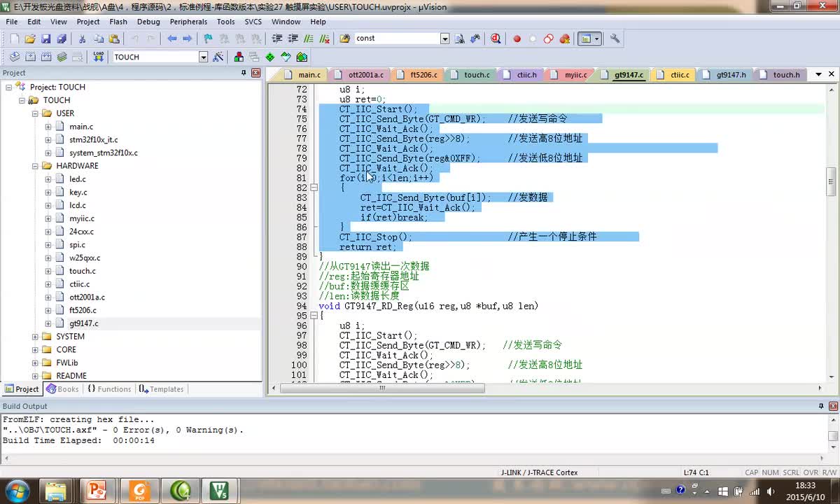
Task: Translate the current file using the compile icon
Action: [x=14, y=57]
